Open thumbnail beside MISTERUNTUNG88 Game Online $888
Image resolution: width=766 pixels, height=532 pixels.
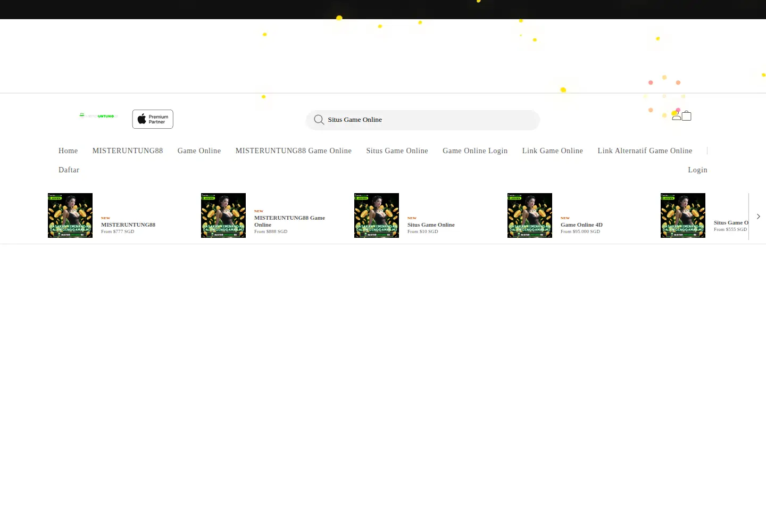point(223,215)
